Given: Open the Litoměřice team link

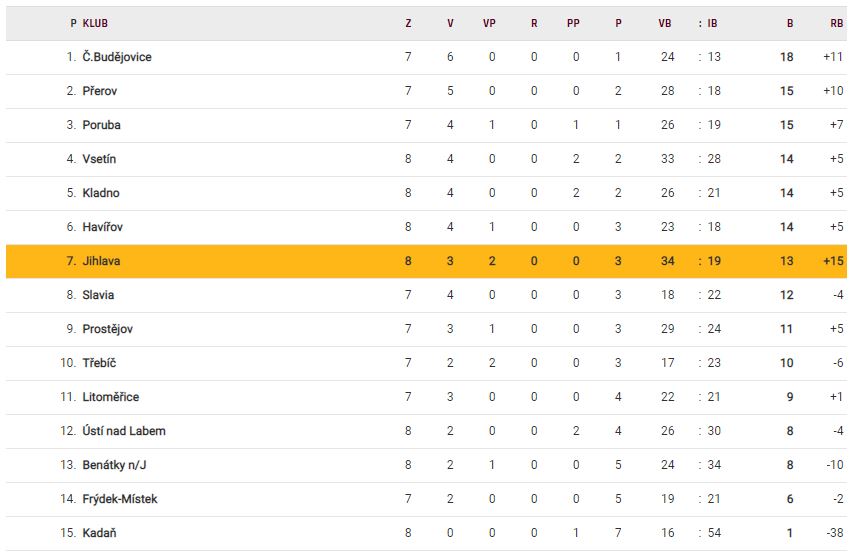Looking at the screenshot, I should coord(110,397).
